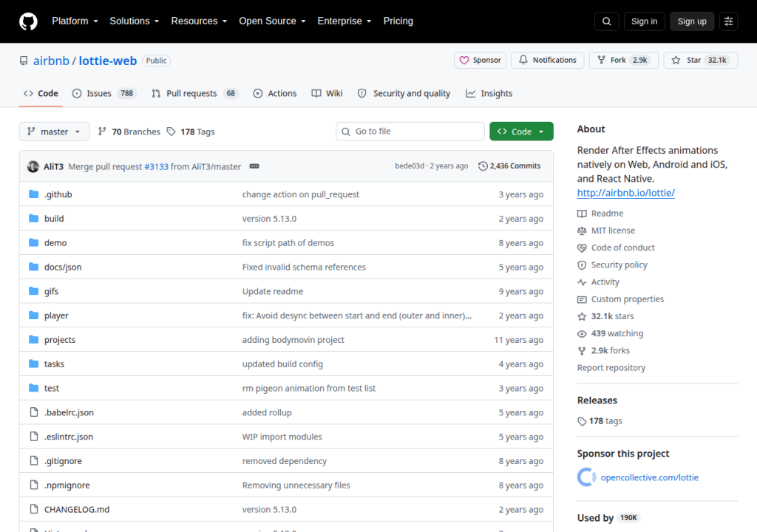Click Report repository
Image resolution: width=757 pixels, height=532 pixels.
tap(611, 368)
